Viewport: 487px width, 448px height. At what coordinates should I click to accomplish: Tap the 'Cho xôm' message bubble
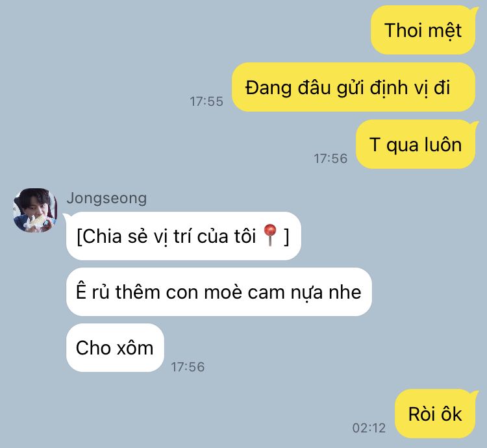tap(115, 347)
